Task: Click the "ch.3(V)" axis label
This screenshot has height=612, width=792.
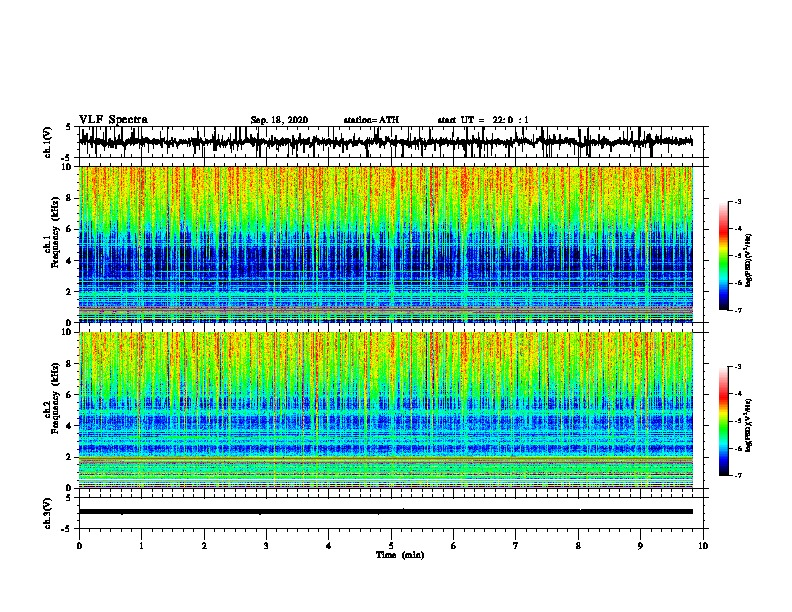Action: point(48,513)
